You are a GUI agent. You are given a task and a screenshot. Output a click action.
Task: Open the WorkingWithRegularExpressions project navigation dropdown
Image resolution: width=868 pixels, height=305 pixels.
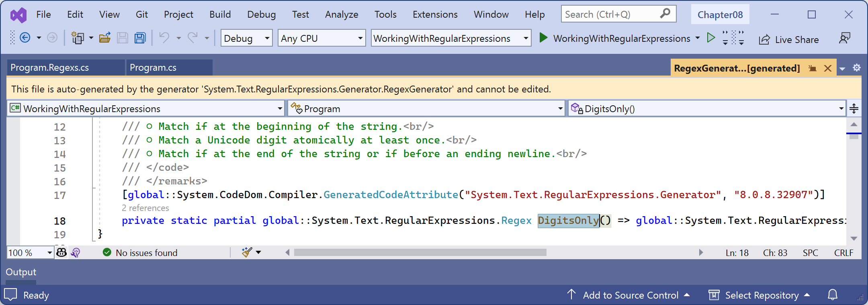pos(145,108)
